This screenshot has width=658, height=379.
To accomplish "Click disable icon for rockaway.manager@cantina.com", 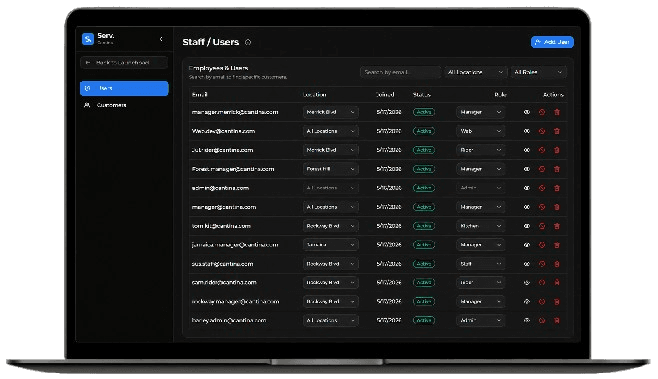I will click(542, 301).
